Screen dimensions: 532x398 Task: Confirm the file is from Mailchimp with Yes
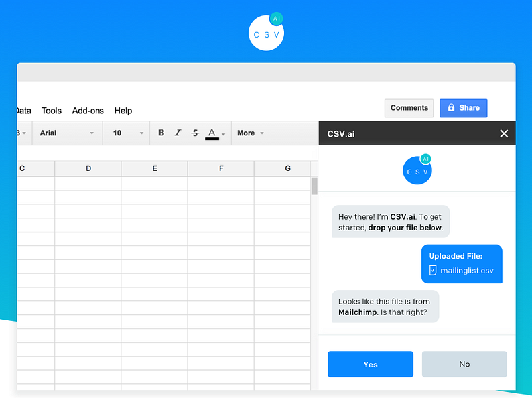370,364
